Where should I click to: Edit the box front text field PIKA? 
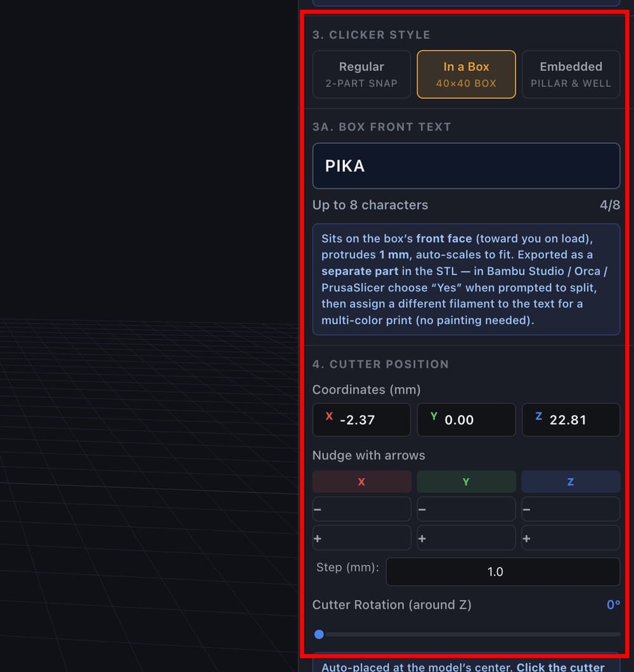[x=466, y=166]
